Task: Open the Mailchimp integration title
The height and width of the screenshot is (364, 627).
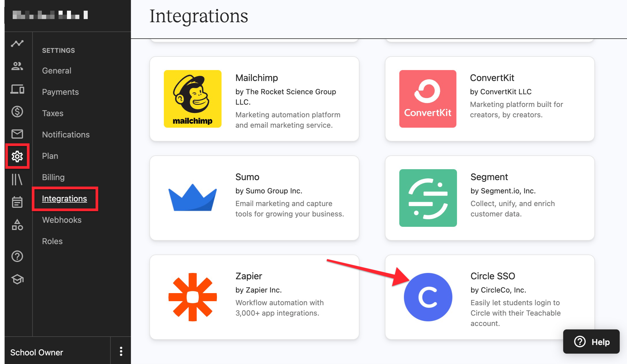Action: point(257,78)
